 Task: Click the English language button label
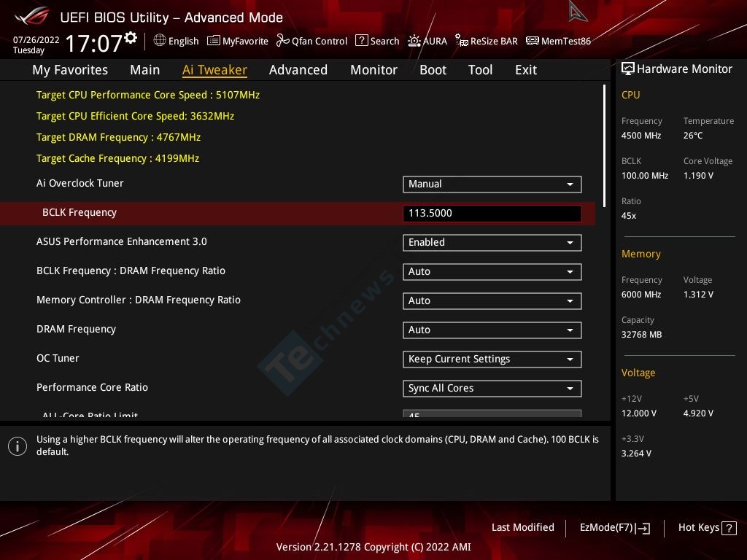click(x=183, y=41)
